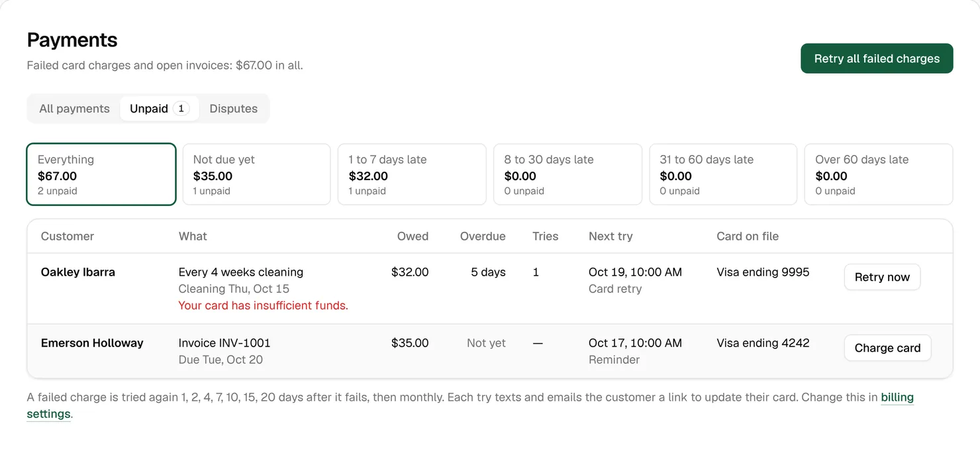Click the Overdue column header
The width and height of the screenshot is (980, 467).
coord(483,236)
